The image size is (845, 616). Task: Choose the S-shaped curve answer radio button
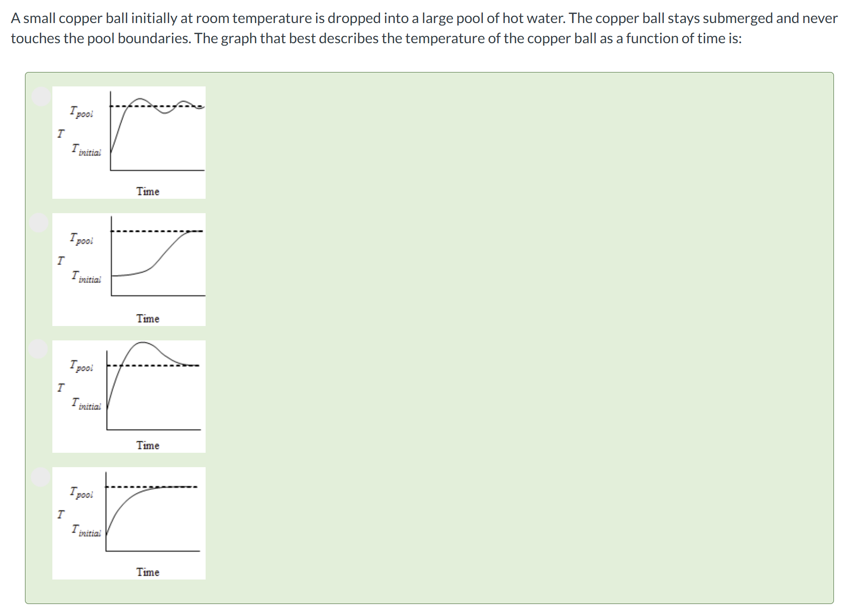click(38, 223)
